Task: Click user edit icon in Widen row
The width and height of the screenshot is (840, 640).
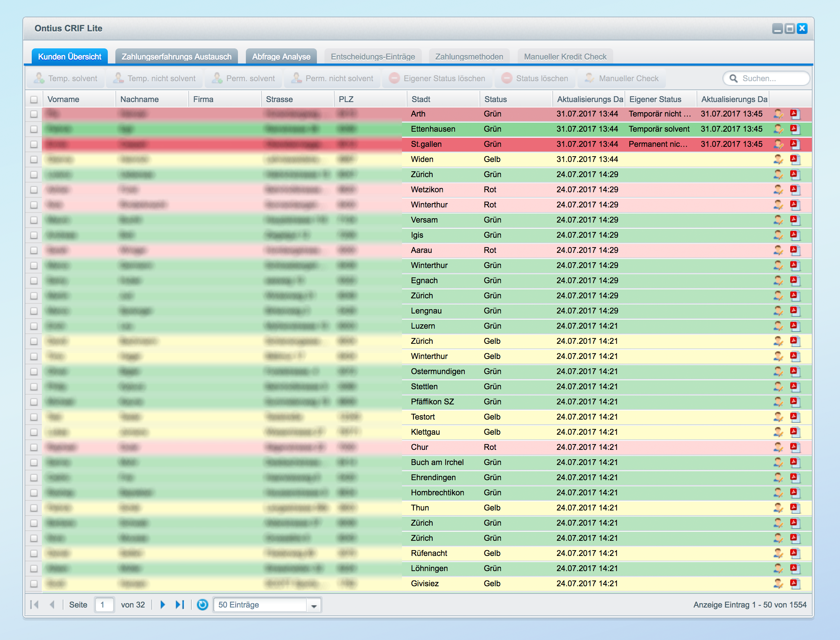Action: tap(778, 159)
